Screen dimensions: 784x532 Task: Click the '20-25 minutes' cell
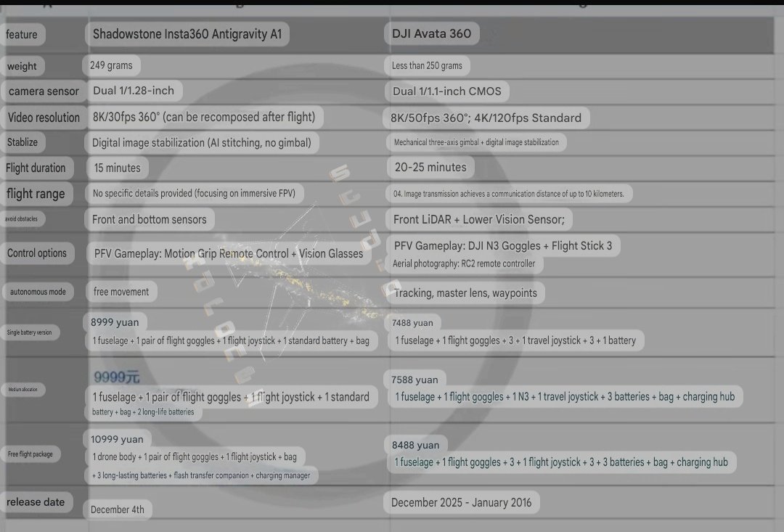(430, 167)
